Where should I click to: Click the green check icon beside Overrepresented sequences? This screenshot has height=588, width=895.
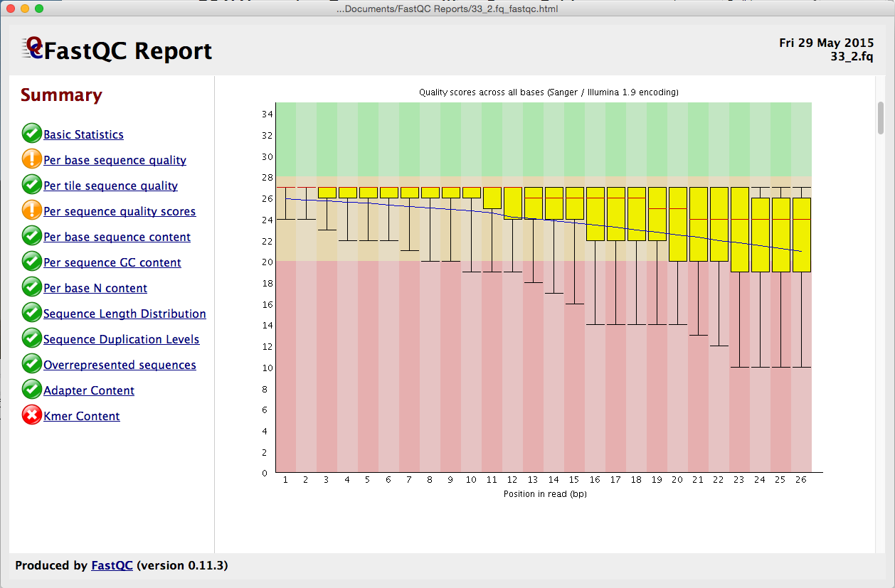click(32, 364)
